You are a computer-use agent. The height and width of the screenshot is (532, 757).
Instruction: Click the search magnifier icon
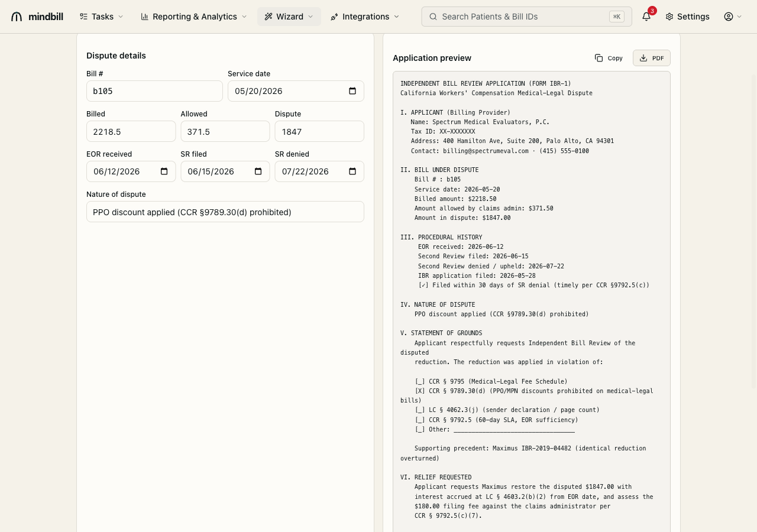tap(434, 17)
